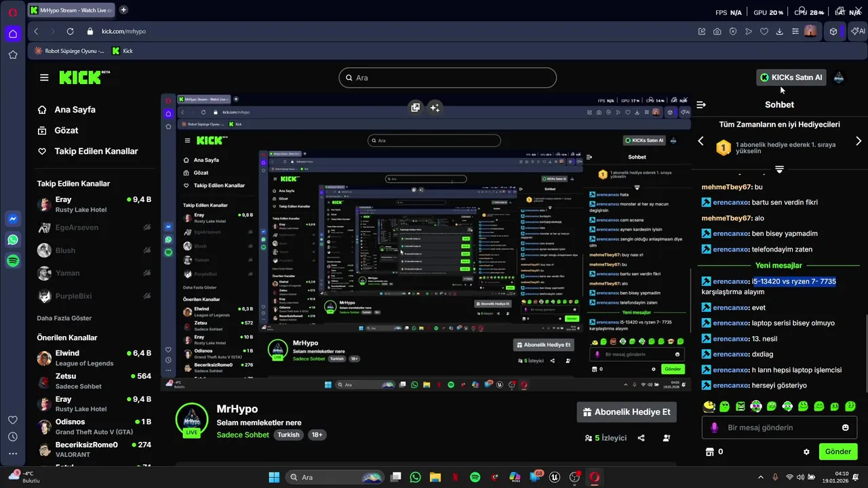The height and width of the screenshot is (488, 868).
Task: Click the Opera logo in browser sidebar
Action: [13, 12]
